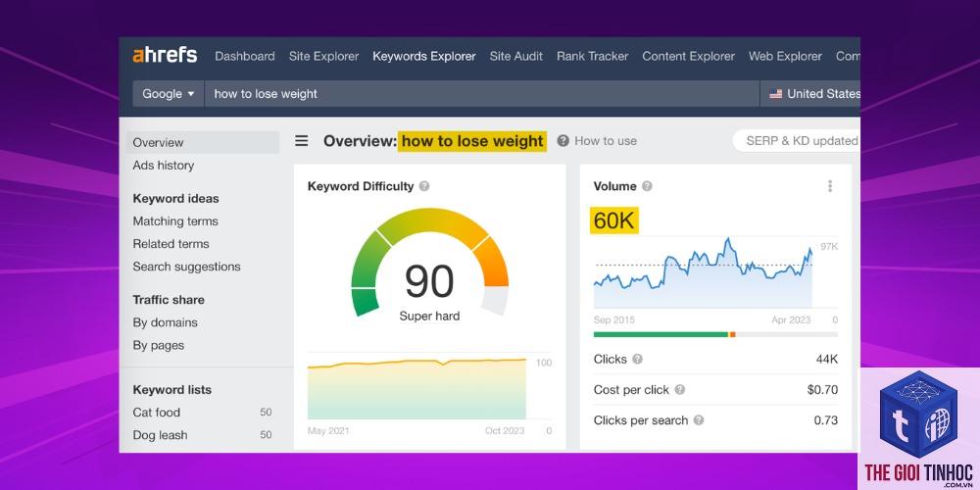
Task: Open Search suggestions
Action: pos(186,267)
